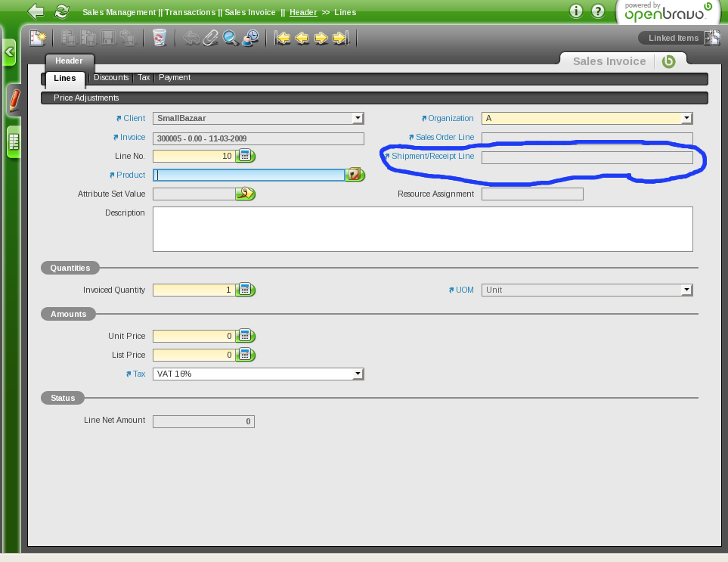Click the delete record trash icon
The height and width of the screenshot is (562, 728).
click(x=160, y=38)
